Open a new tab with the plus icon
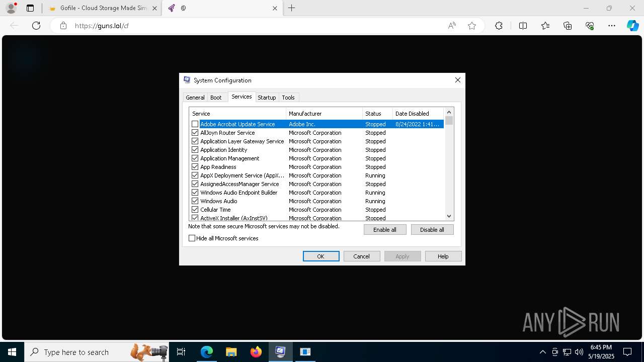This screenshot has width=644, height=362. coord(292,8)
